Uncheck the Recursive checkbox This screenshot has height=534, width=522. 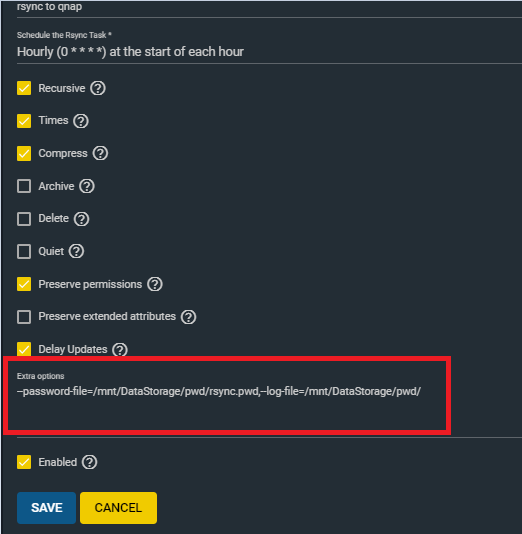(24, 88)
